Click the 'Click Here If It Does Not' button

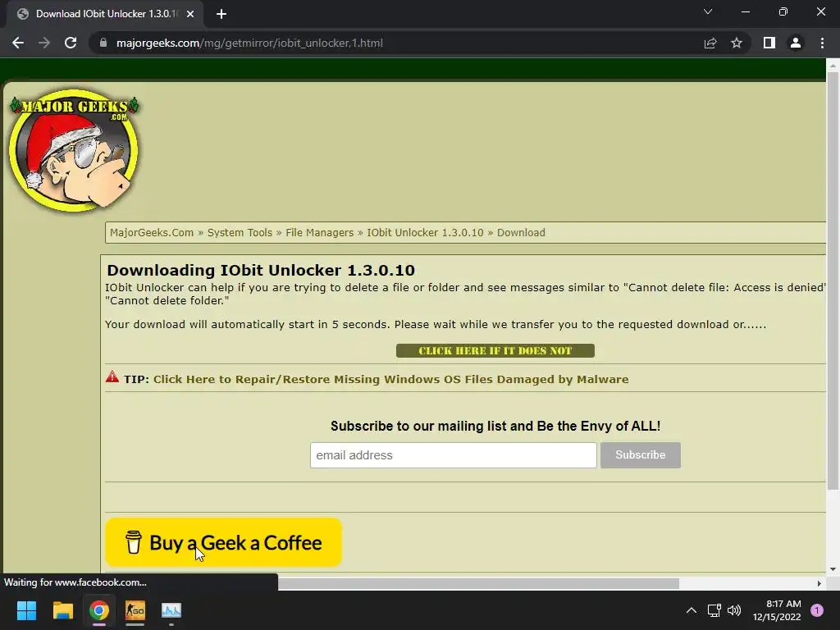click(495, 350)
